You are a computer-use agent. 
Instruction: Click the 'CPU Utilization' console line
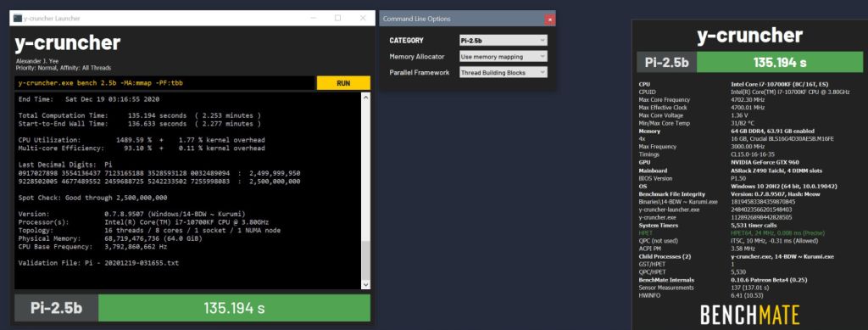coord(142,140)
